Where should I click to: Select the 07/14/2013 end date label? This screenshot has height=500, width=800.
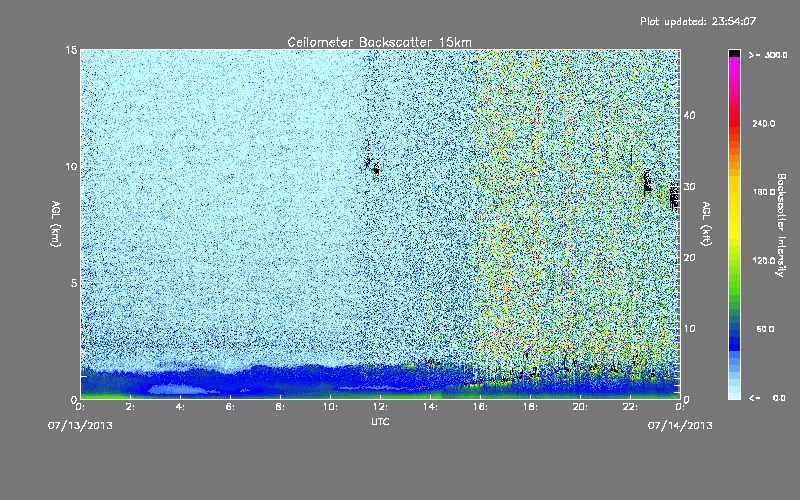680,426
